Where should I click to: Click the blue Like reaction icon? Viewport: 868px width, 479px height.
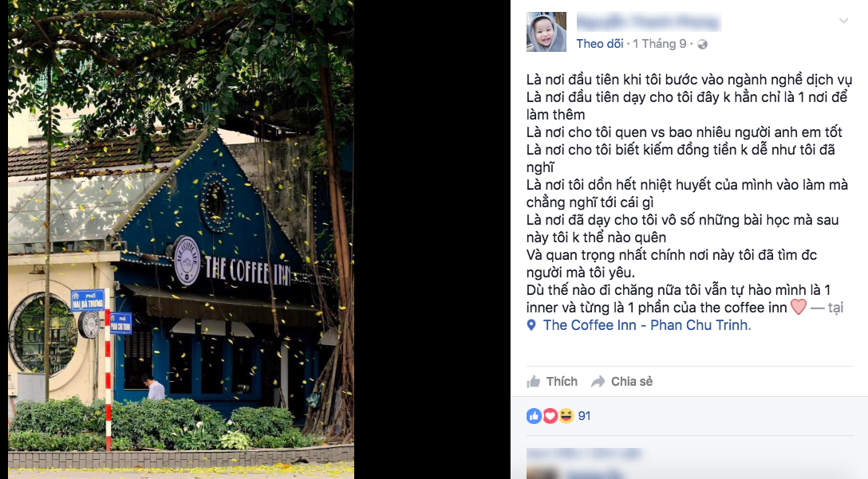[x=535, y=416]
